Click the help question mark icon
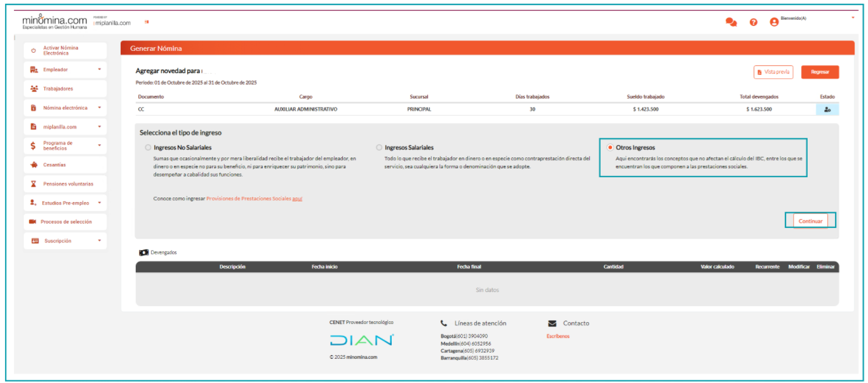This screenshot has height=383, width=868. tap(754, 22)
